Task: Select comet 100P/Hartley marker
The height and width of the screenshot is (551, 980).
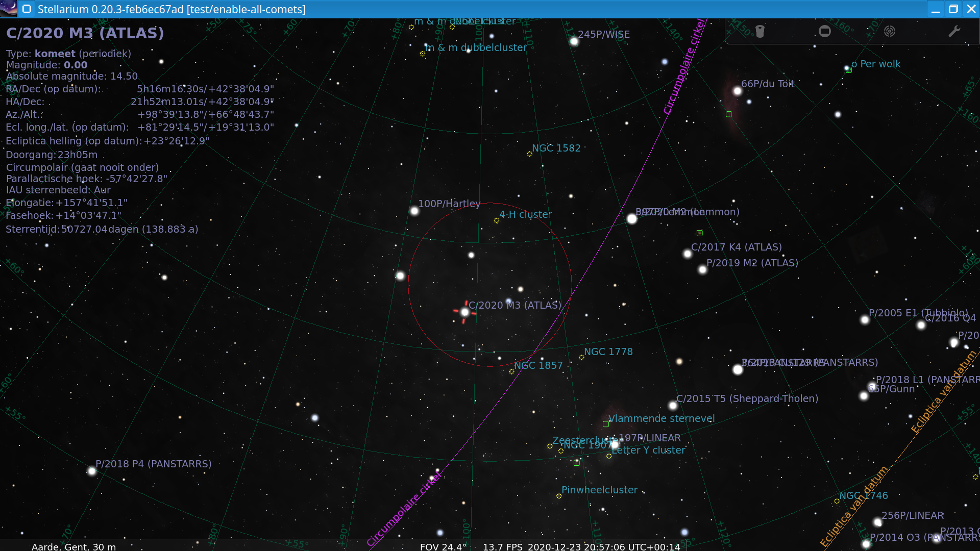Action: pos(414,211)
